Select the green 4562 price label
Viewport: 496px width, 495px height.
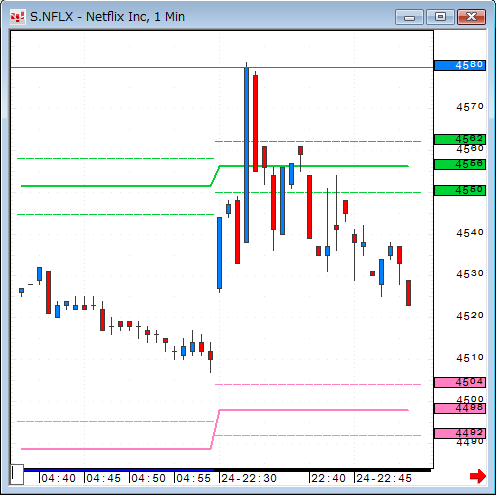(460, 139)
